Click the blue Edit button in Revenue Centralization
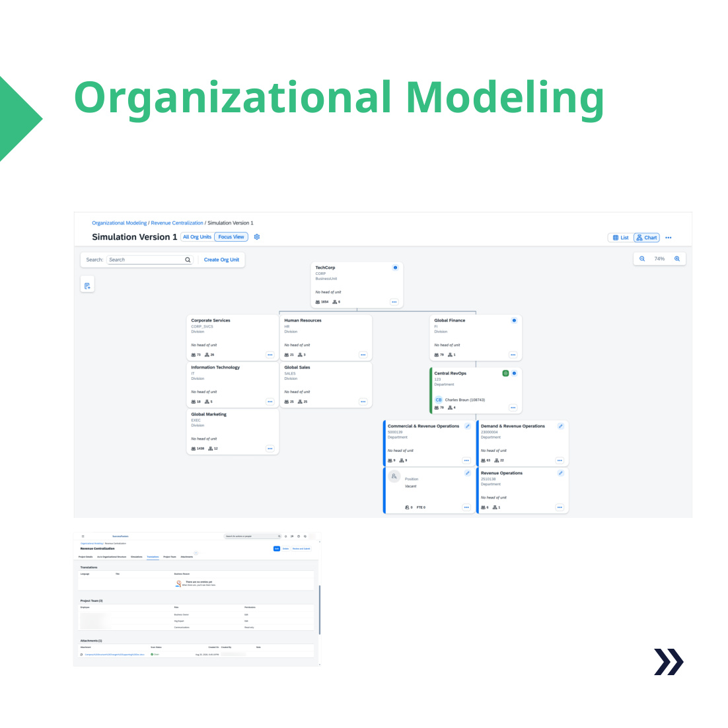Viewport: 728px width, 728px height. (x=277, y=549)
